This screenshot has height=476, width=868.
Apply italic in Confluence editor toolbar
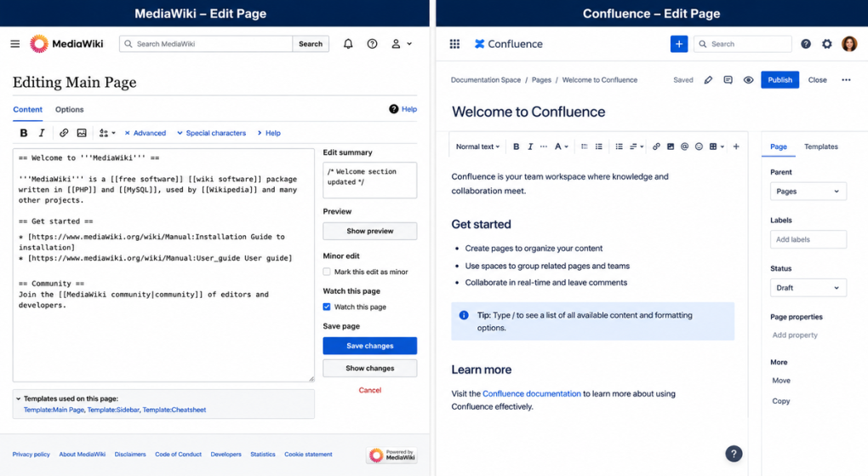[530, 146]
